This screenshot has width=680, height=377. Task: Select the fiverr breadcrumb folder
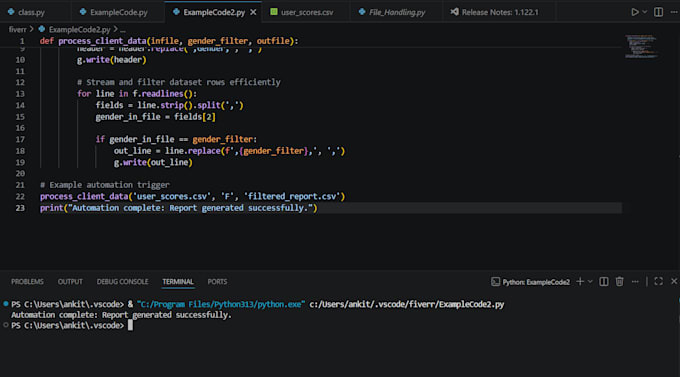(18, 30)
